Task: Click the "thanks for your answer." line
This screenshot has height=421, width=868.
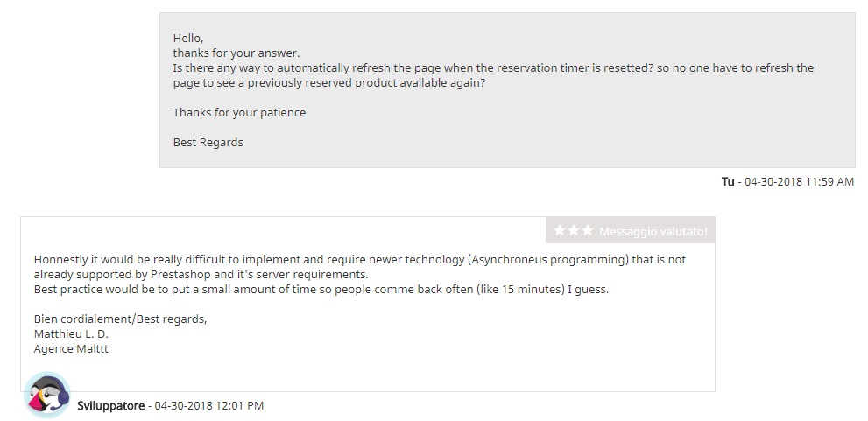Action: pyautogui.click(x=236, y=53)
